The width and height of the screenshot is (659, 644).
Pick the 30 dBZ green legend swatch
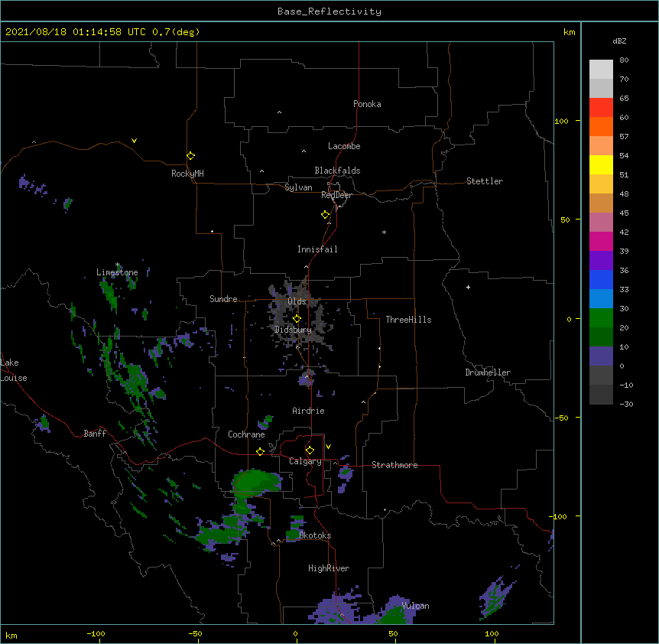[x=601, y=318]
